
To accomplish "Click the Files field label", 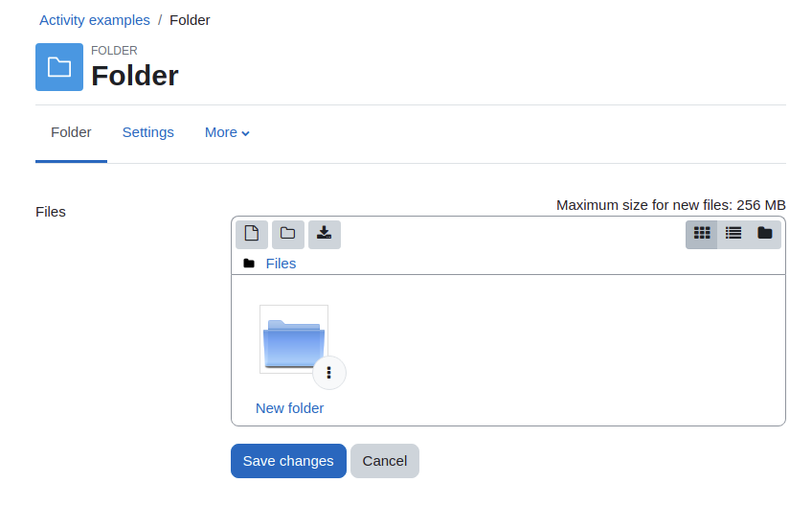I will [50, 212].
